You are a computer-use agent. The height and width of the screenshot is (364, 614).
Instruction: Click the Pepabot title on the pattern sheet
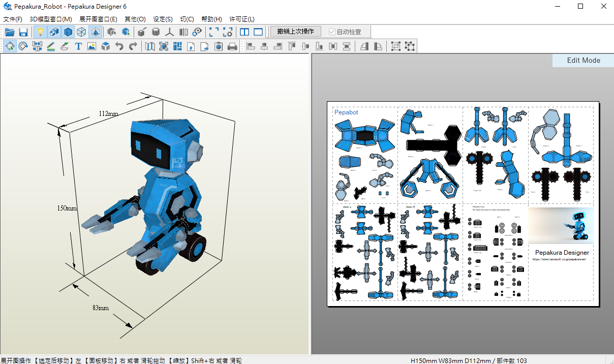point(346,112)
